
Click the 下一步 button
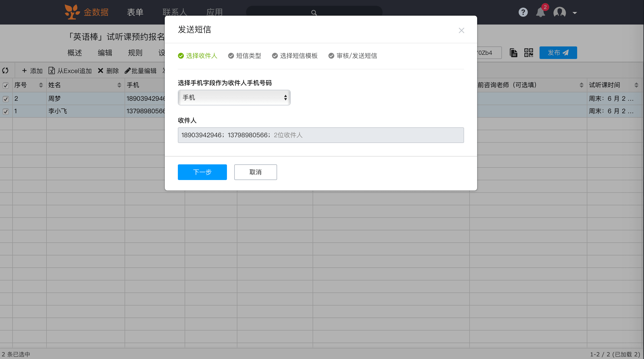pos(202,172)
